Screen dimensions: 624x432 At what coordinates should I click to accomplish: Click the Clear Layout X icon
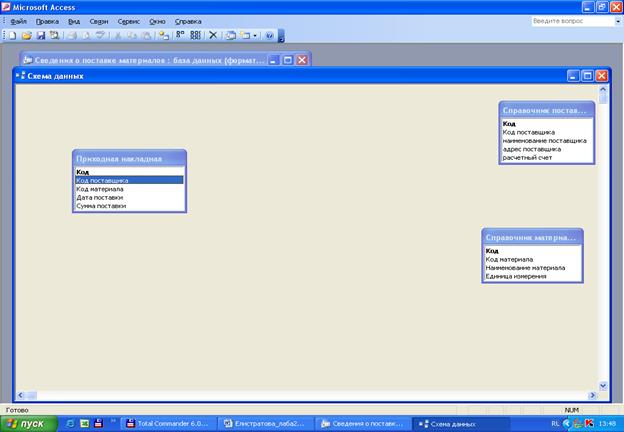(213, 35)
